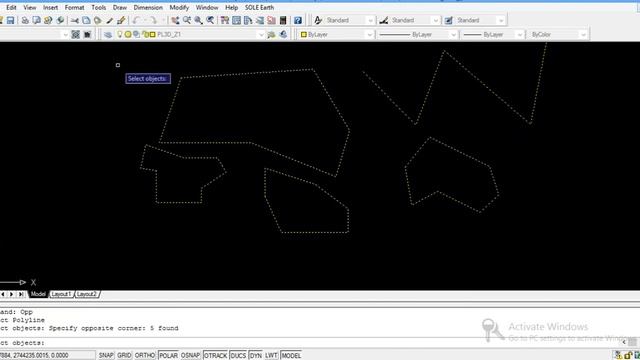Screen dimensions: 640x360
Task: Click the coordinates readout in status bar
Action: pos(47,356)
